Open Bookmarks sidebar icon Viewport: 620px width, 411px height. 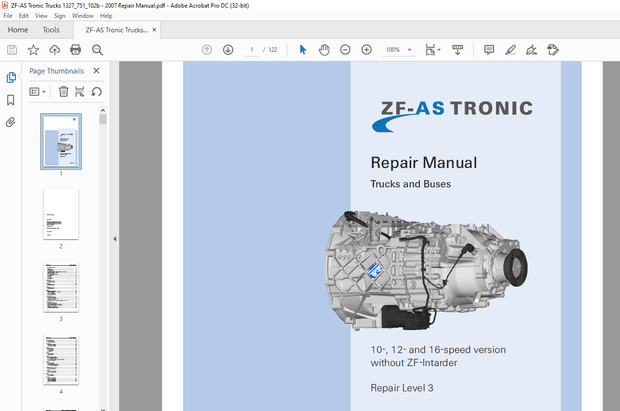coord(11,100)
